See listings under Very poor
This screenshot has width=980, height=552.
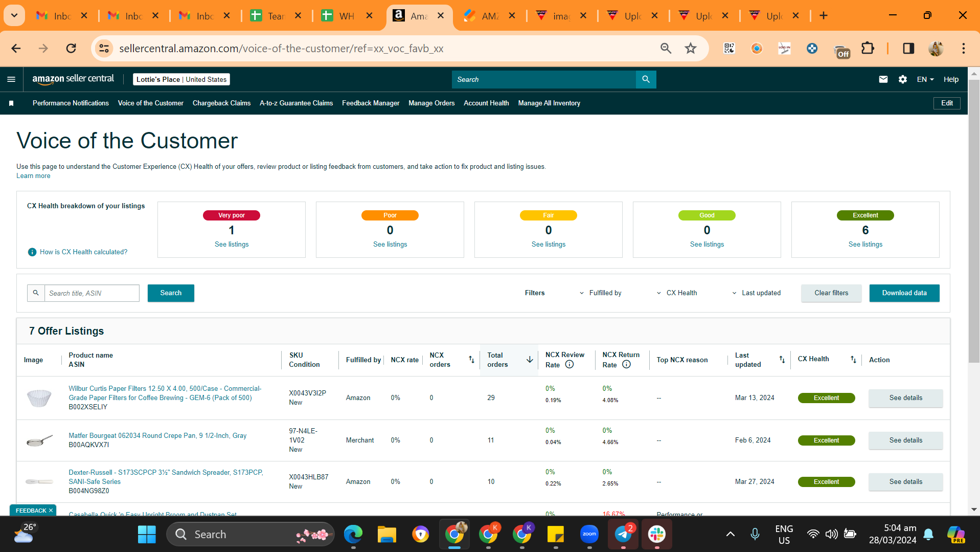(232, 245)
